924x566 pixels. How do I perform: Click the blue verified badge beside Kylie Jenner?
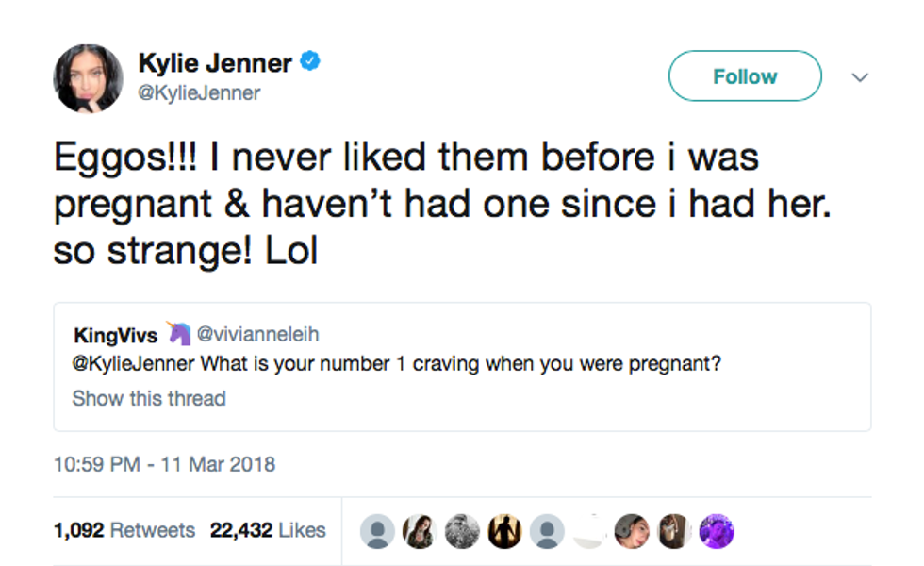pos(311,63)
